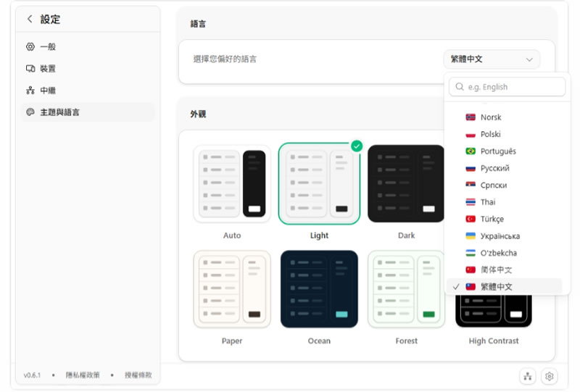Go back using the arrow beside 設定
This screenshot has width=580, height=392.
tap(30, 19)
